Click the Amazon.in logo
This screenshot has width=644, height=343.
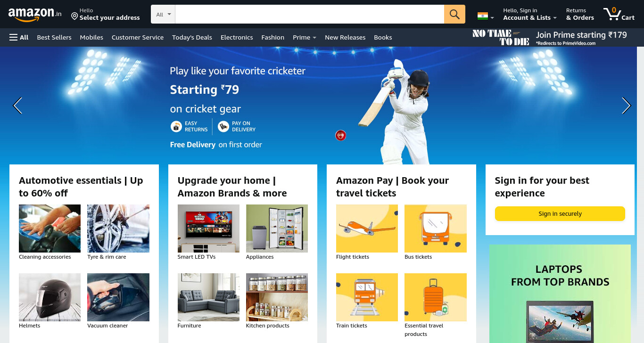(35, 14)
